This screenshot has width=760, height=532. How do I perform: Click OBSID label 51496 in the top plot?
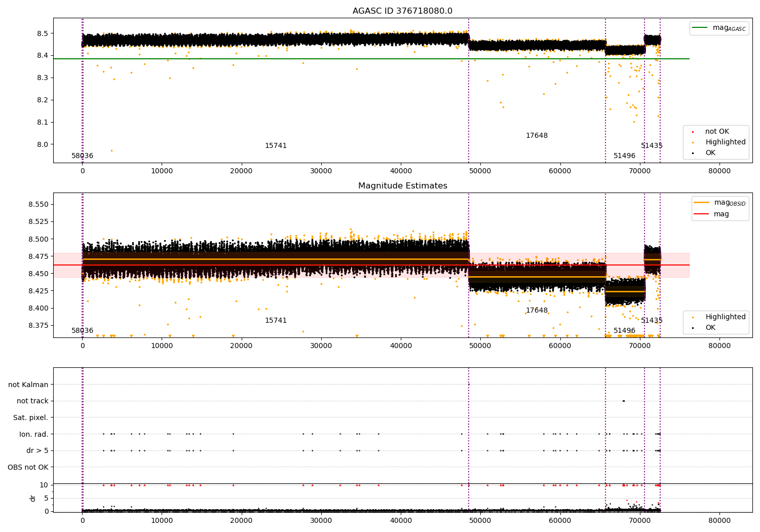[624, 156]
